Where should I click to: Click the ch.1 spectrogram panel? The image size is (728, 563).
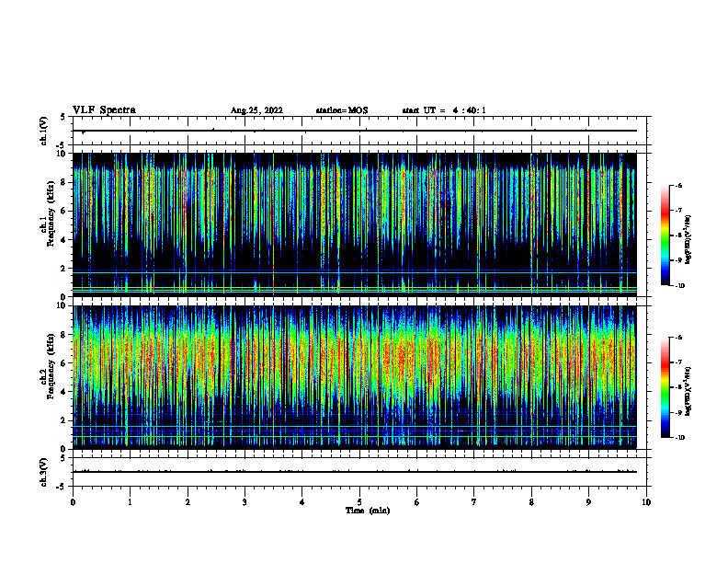pyautogui.click(x=354, y=224)
